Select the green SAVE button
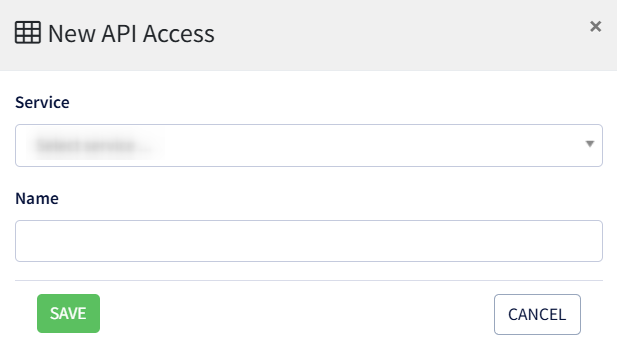The height and width of the screenshot is (360, 617). [x=68, y=313]
